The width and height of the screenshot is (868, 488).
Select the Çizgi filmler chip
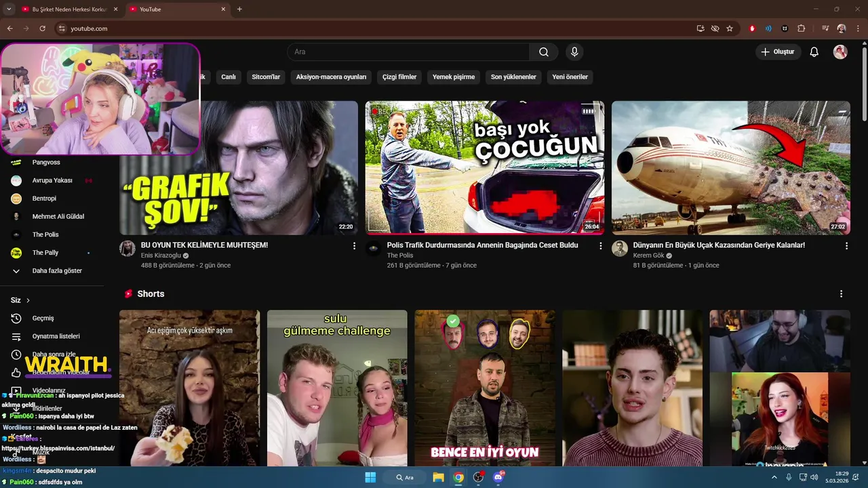point(399,77)
